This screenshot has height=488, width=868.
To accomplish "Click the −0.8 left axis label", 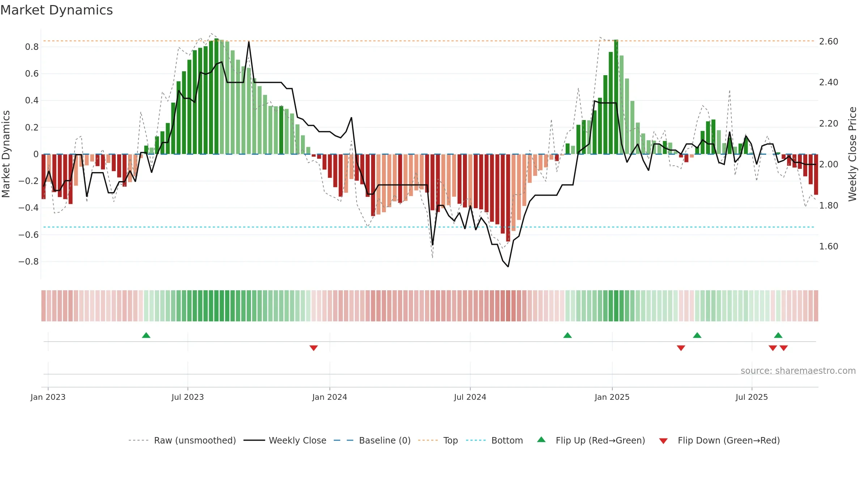I will click(x=28, y=261).
